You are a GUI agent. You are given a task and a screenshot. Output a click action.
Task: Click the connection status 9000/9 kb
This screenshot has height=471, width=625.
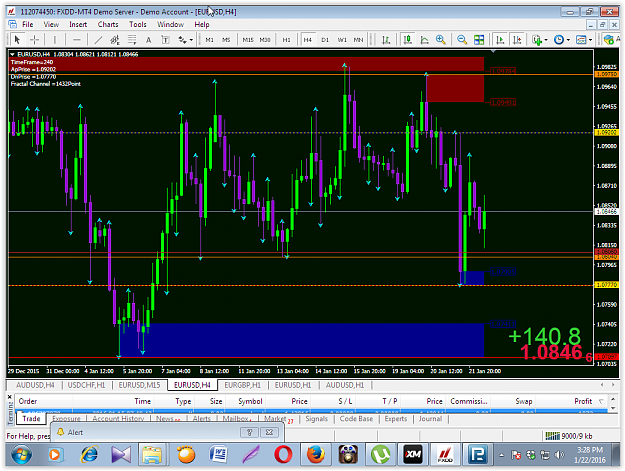point(568,436)
